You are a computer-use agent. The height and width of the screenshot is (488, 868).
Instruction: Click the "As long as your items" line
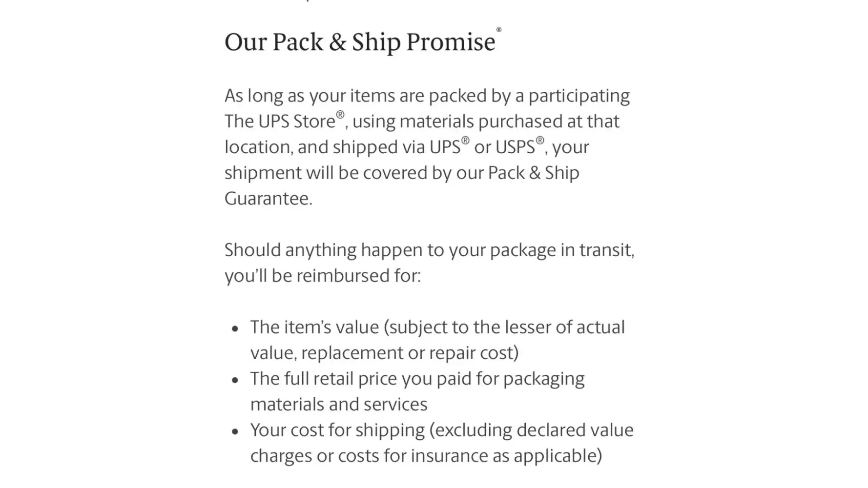click(x=427, y=96)
